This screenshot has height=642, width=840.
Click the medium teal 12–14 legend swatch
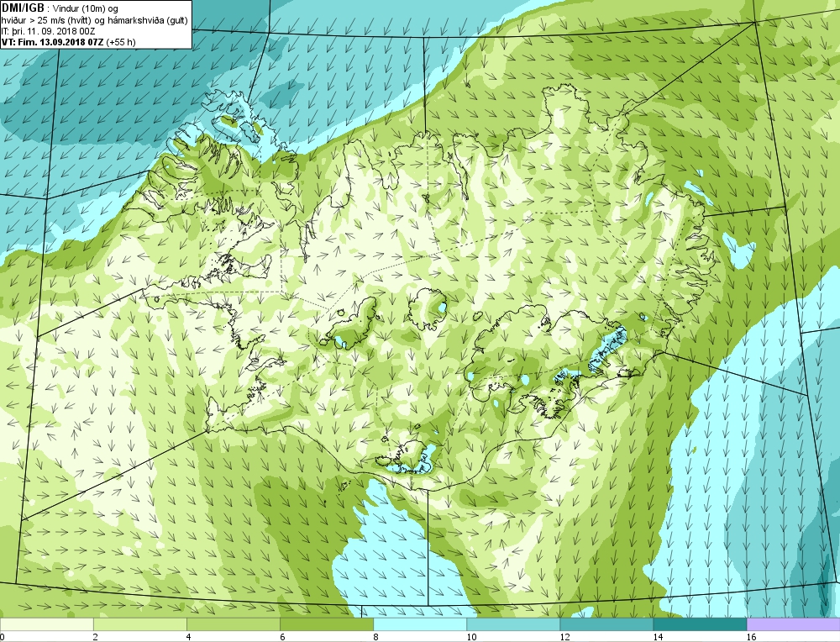606,624
